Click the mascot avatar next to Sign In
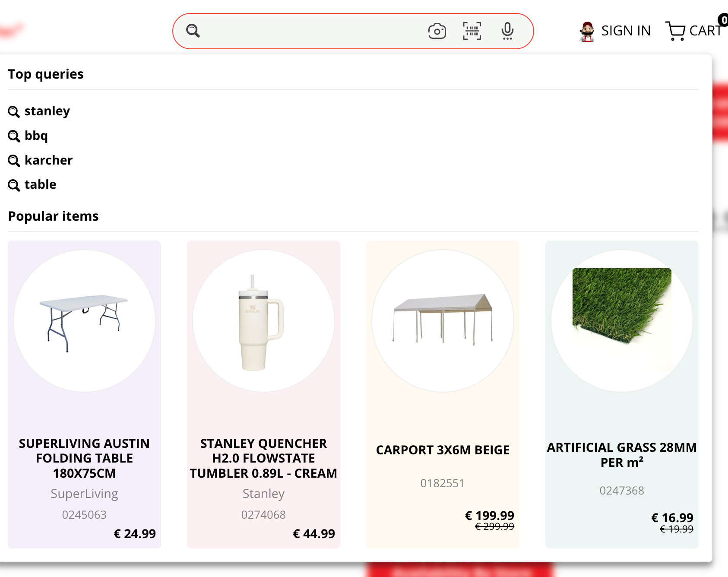Image resolution: width=728 pixels, height=577 pixels. tap(587, 31)
